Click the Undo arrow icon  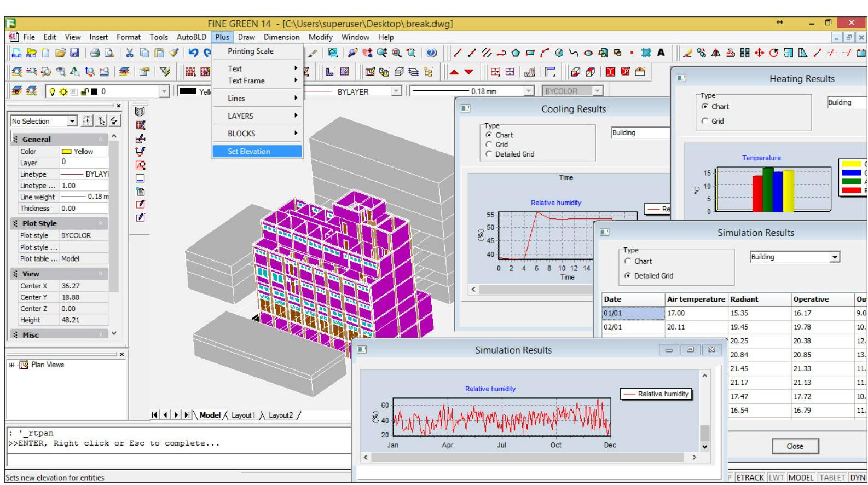(193, 53)
